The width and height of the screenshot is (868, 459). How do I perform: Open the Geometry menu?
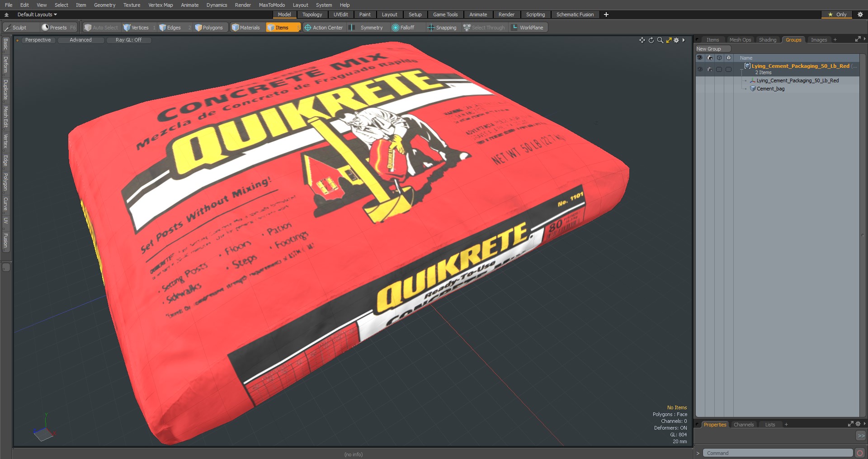[x=104, y=5]
